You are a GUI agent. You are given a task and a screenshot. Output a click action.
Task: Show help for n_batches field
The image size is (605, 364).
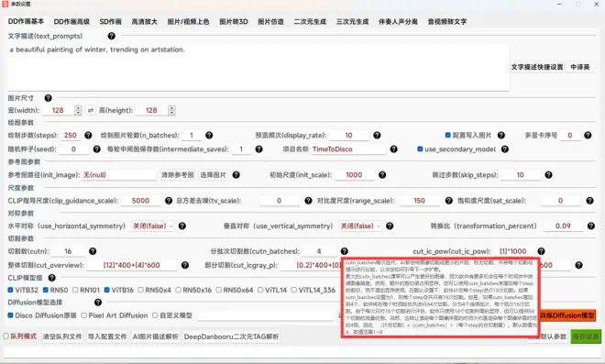tap(209, 135)
